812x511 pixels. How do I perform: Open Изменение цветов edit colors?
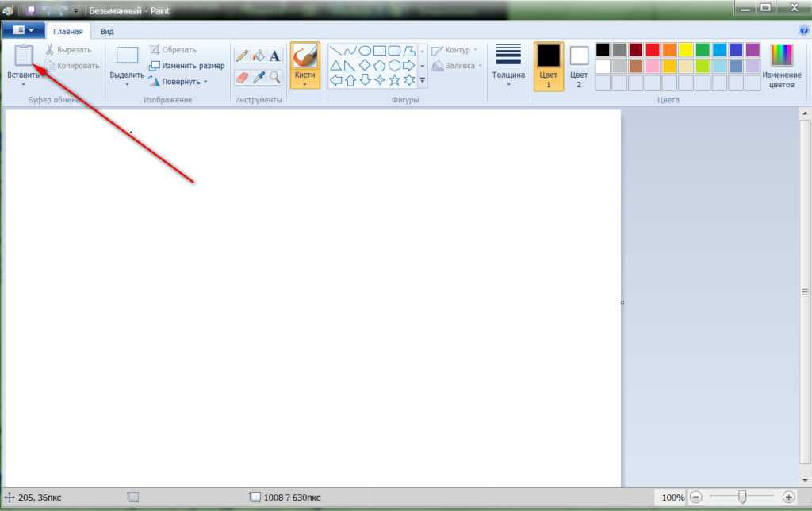pos(781,66)
